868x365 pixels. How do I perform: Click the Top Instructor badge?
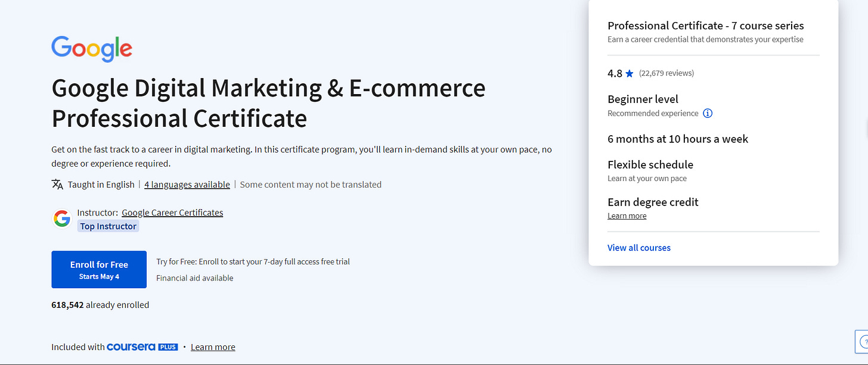click(108, 226)
